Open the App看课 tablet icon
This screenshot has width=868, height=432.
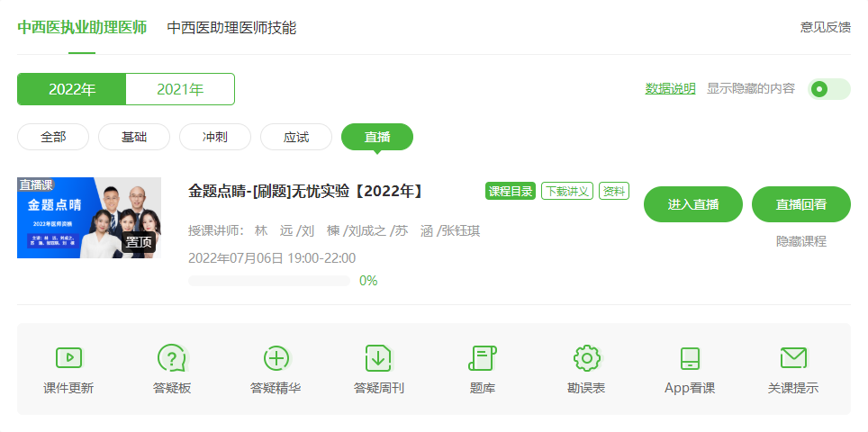[690, 358]
